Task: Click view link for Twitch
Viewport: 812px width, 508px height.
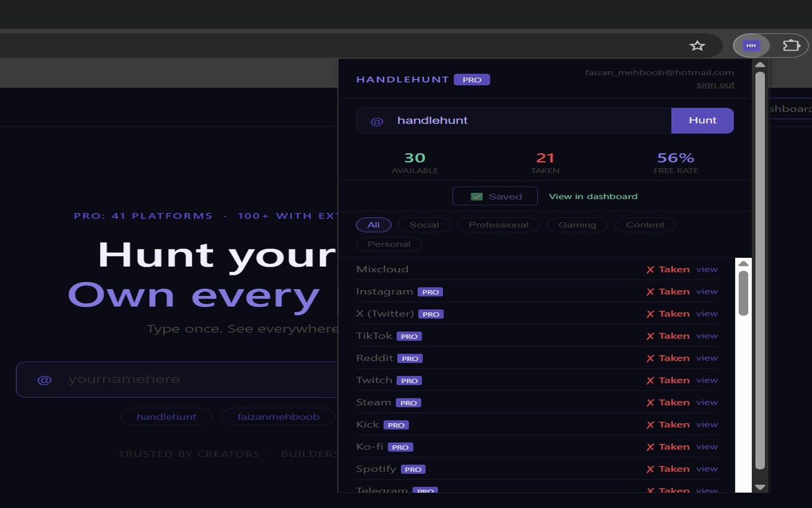Action: [x=707, y=380]
